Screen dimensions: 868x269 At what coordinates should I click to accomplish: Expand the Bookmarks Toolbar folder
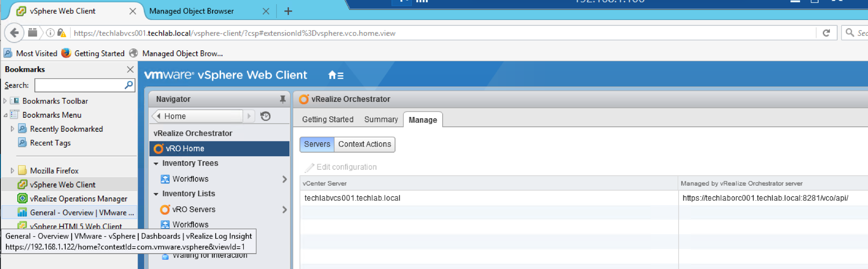tap(5, 101)
